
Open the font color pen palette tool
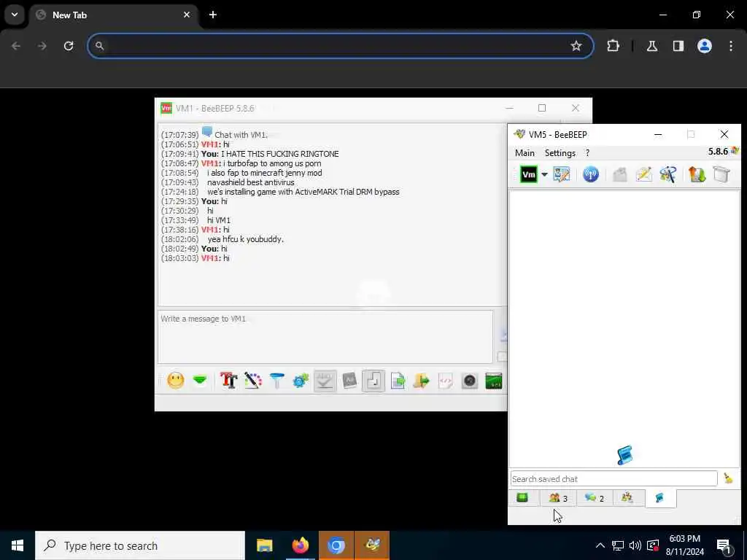pos(253,381)
